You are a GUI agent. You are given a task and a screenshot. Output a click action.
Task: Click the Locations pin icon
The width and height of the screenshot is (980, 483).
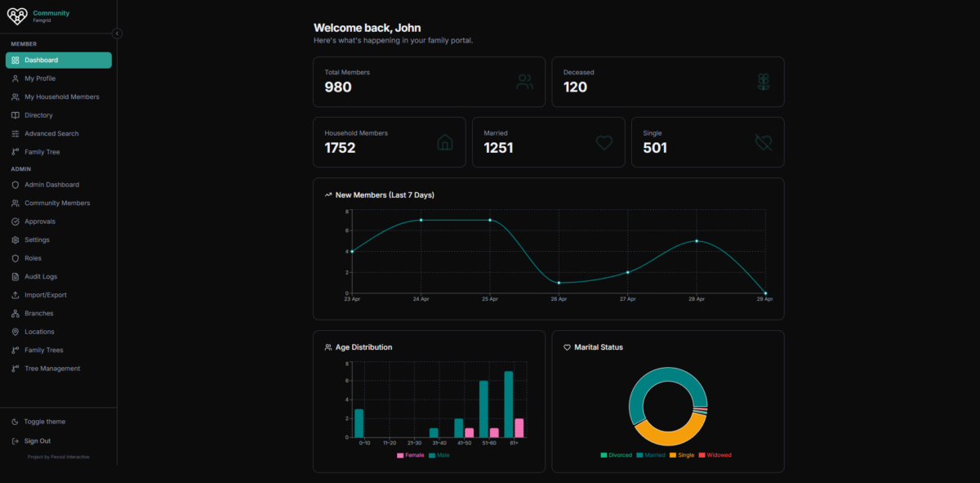pyautogui.click(x=16, y=332)
